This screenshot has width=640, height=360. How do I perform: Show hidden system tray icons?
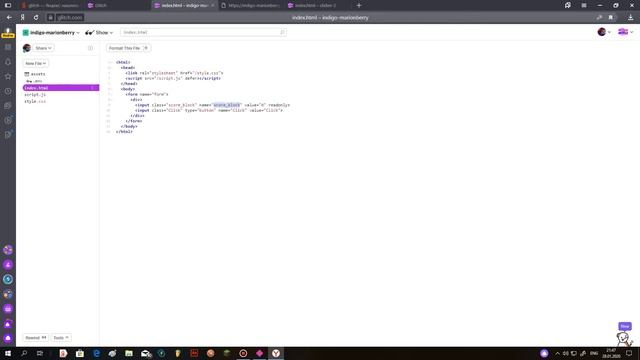tap(557, 353)
